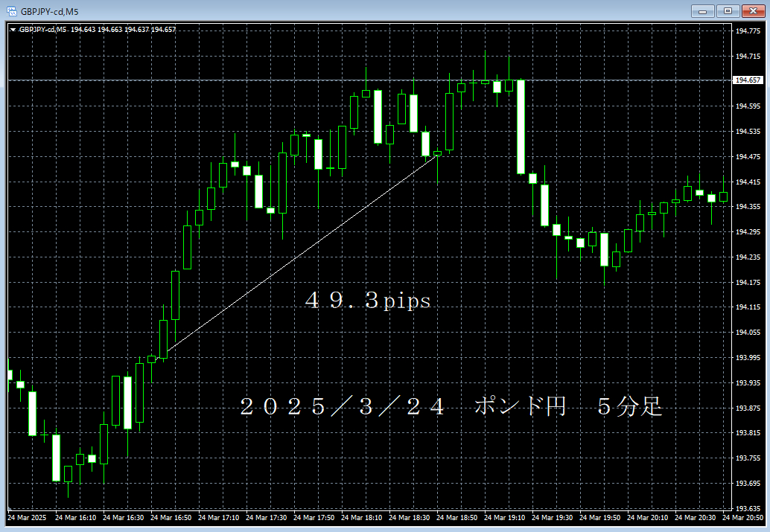Click the 24 Mar 2025 date label
The image size is (770, 532).
(27, 518)
